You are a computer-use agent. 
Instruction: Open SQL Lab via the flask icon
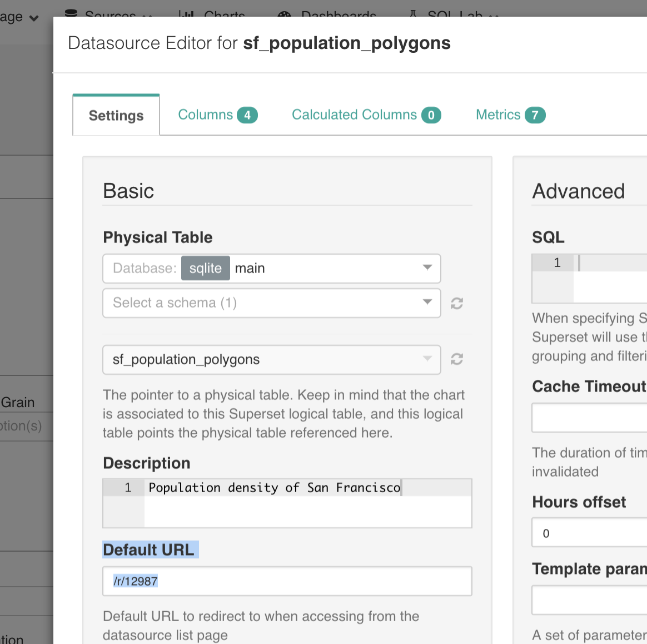pyautogui.click(x=413, y=12)
